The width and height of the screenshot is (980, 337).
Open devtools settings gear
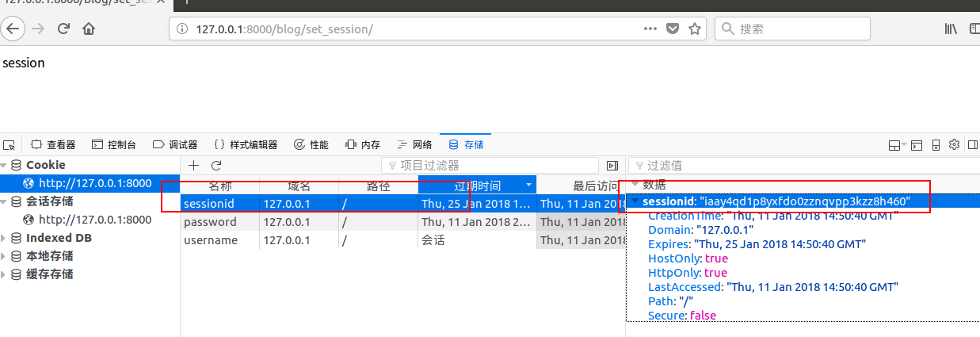pos(954,145)
